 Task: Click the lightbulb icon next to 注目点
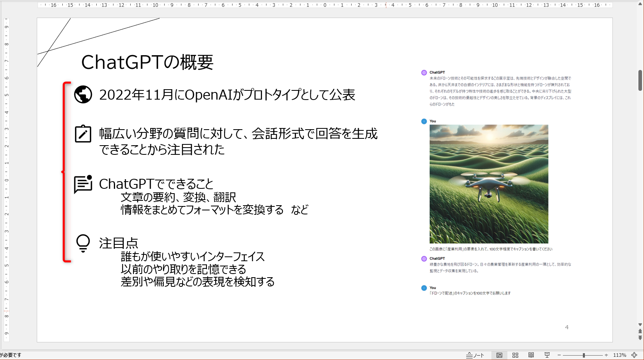(x=83, y=243)
